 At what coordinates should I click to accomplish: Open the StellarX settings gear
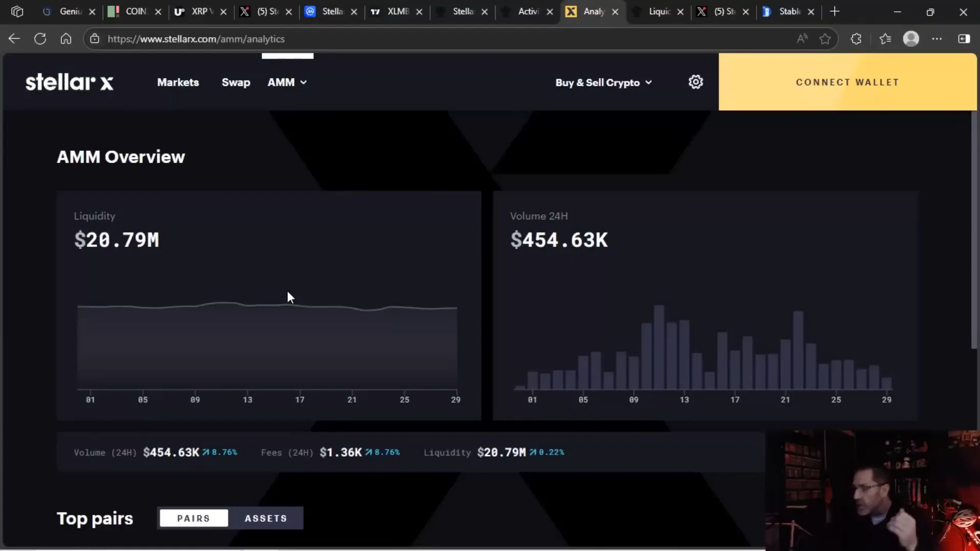coord(696,82)
